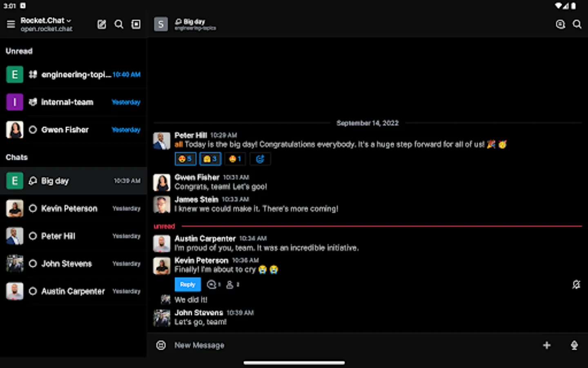The height and width of the screenshot is (368, 588).
Task: Open the hamburger menu
Action: coord(11,25)
